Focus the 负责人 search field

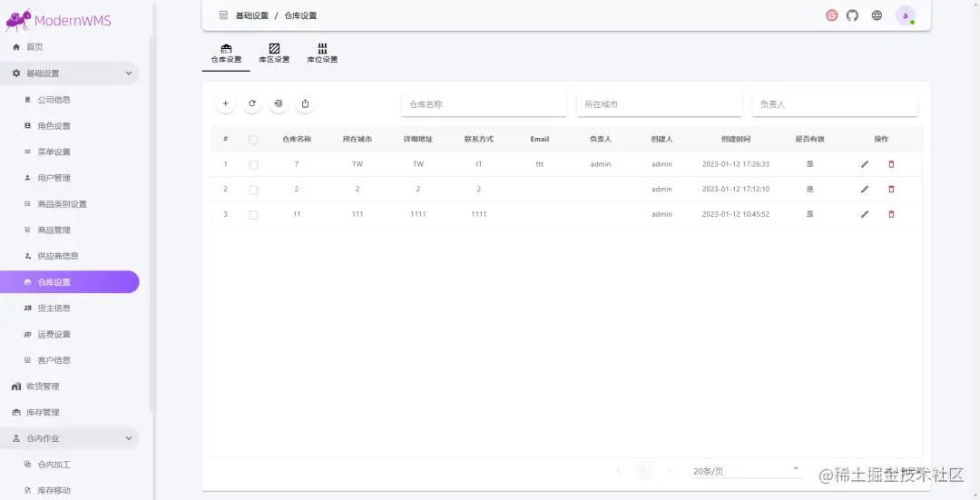(835, 104)
